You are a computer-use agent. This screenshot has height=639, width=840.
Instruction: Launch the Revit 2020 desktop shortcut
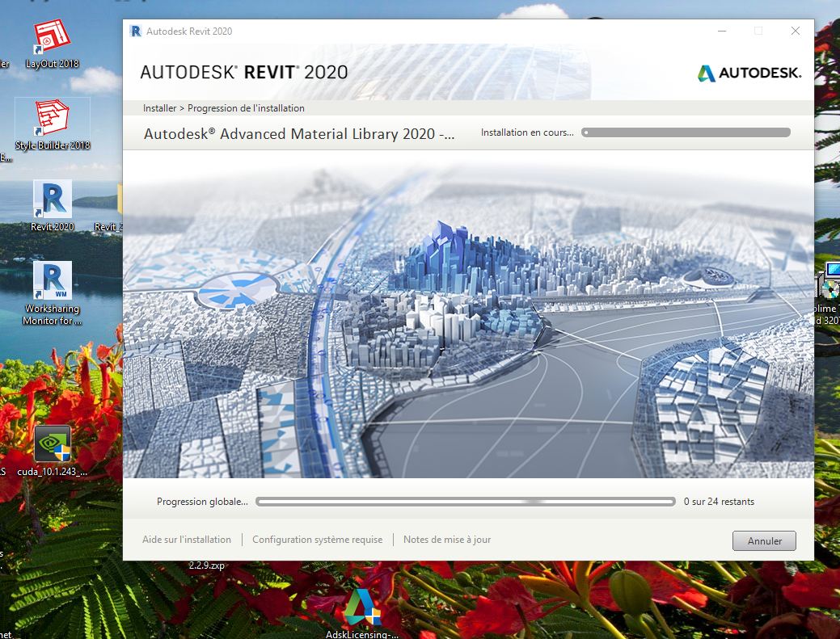tap(52, 206)
